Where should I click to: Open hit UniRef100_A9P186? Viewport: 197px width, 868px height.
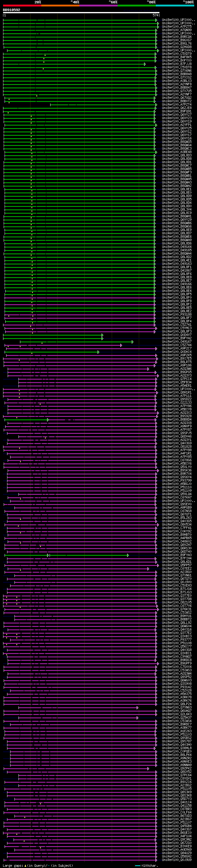[x=177, y=365]
